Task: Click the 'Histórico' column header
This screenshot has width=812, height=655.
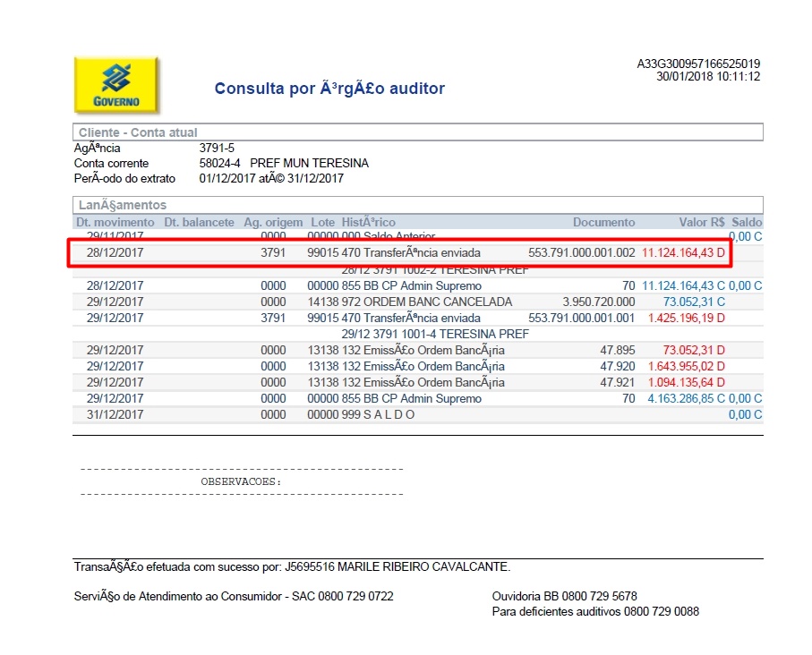Action: click(x=368, y=222)
